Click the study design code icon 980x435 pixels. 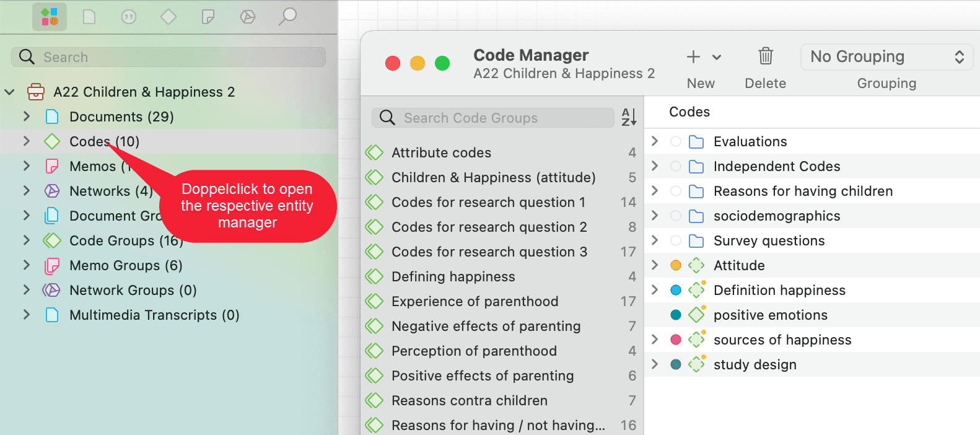point(698,364)
